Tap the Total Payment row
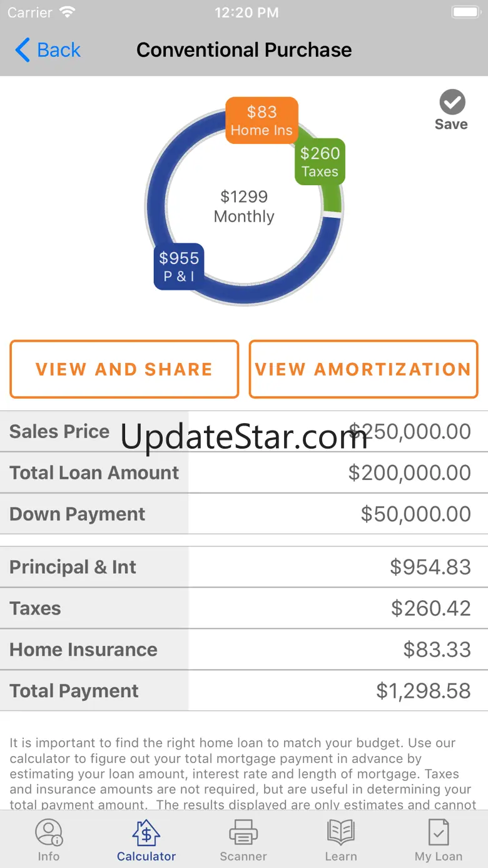This screenshot has height=868, width=488. click(244, 691)
